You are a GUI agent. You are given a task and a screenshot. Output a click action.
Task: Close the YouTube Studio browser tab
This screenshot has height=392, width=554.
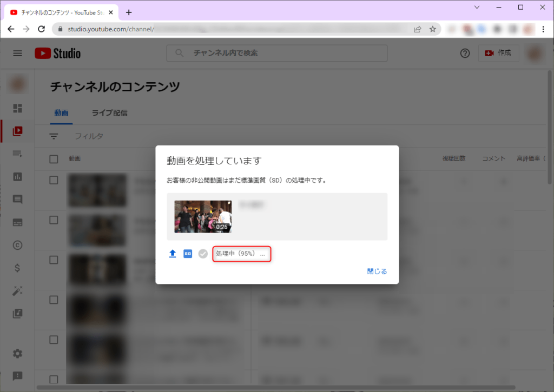(110, 12)
